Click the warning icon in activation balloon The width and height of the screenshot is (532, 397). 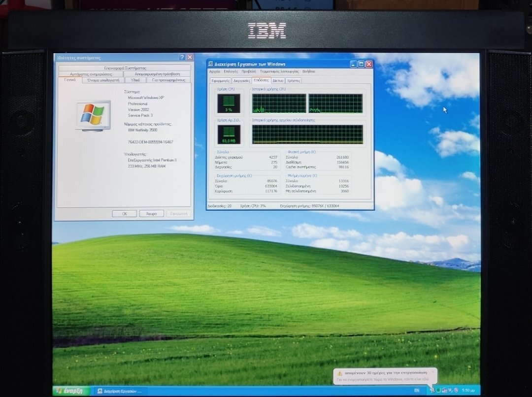click(339, 373)
